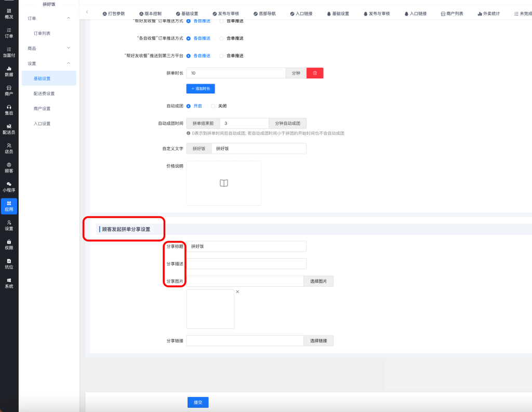This screenshot has height=412, width=532.
Task: Select 开启 for 自动成团
Action: (x=189, y=106)
